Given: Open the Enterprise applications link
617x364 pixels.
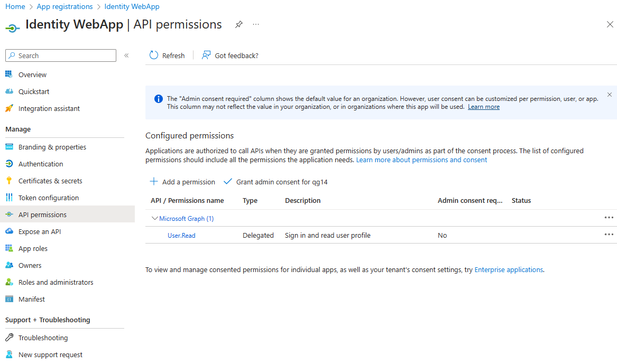Looking at the screenshot, I should tap(509, 269).
